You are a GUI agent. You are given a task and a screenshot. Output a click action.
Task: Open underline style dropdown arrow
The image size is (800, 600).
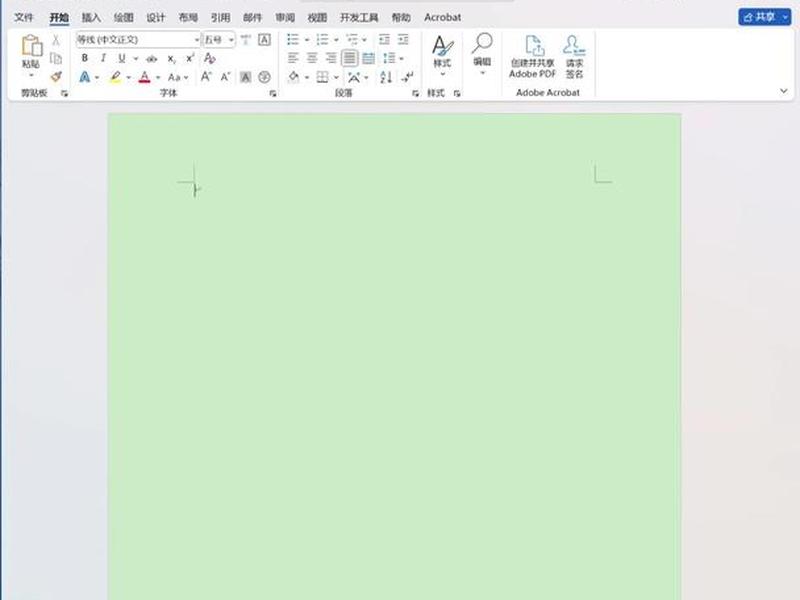[135, 59]
